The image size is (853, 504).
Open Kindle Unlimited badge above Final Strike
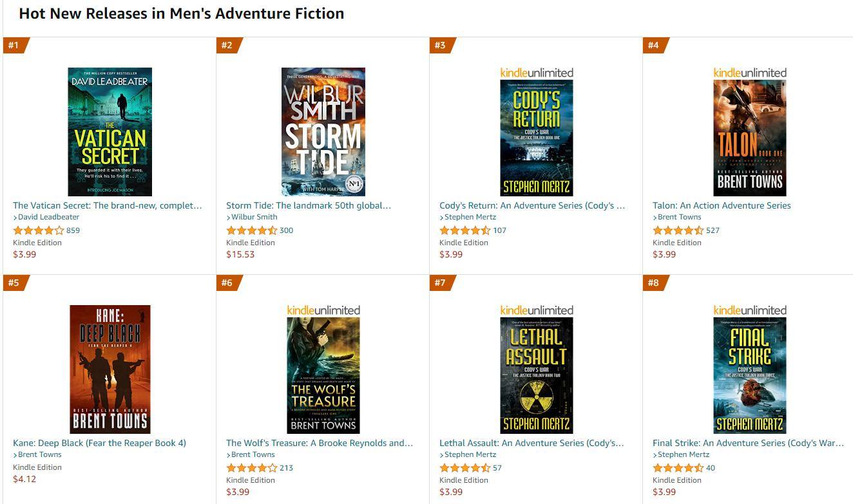749,310
